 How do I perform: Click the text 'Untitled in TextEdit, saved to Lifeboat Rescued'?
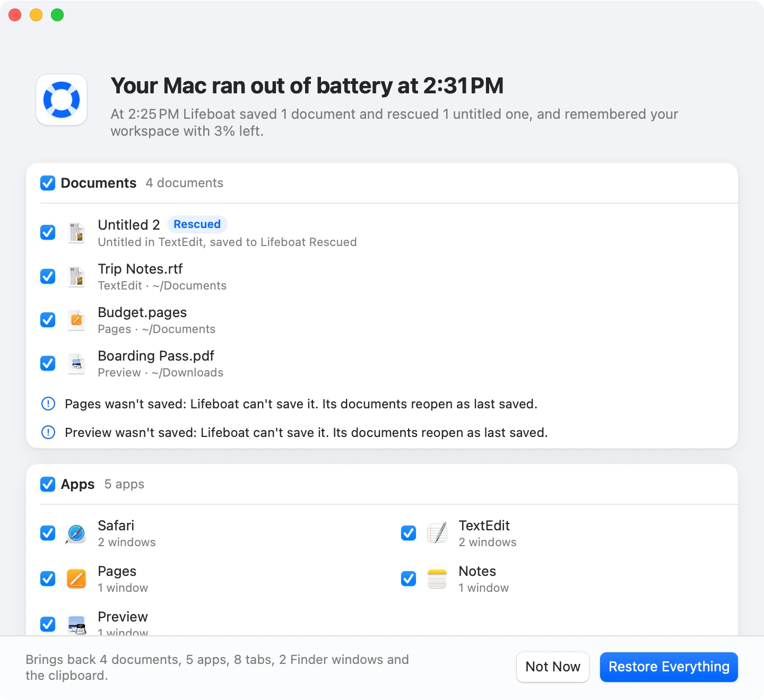227,242
